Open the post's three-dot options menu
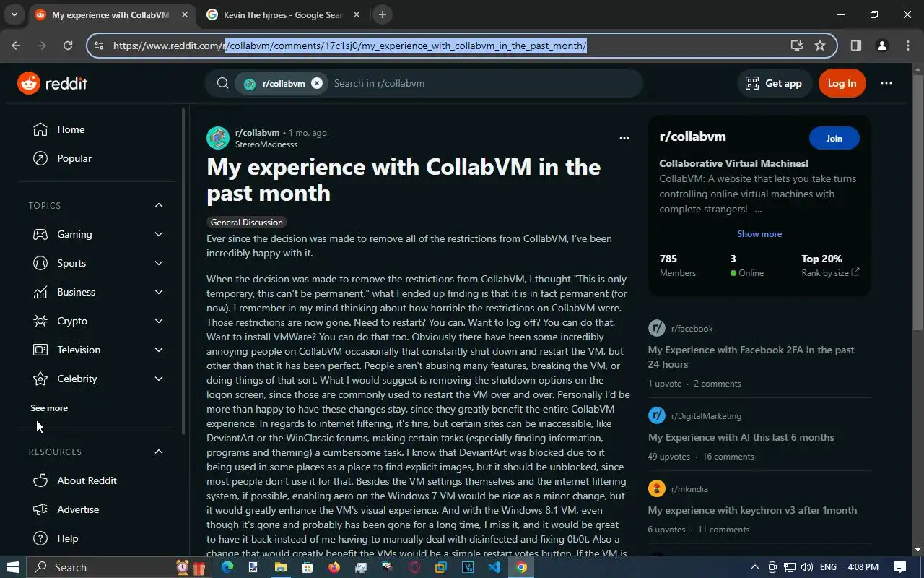 coord(624,138)
